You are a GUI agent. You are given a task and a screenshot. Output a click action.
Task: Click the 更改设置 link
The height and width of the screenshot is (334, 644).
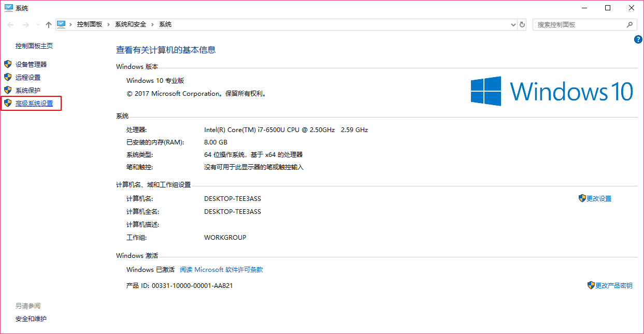[x=599, y=199]
